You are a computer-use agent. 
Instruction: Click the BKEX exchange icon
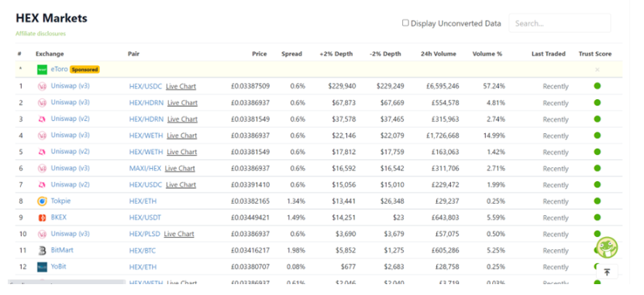coord(42,218)
